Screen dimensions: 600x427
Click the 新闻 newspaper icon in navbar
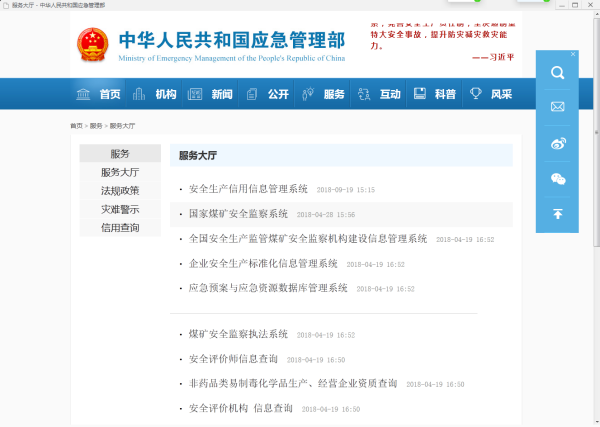pos(195,94)
